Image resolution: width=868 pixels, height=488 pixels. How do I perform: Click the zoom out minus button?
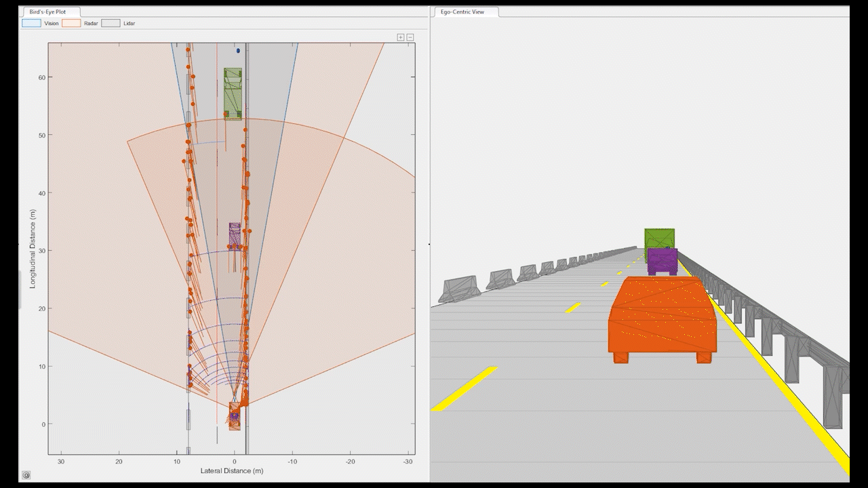(410, 37)
